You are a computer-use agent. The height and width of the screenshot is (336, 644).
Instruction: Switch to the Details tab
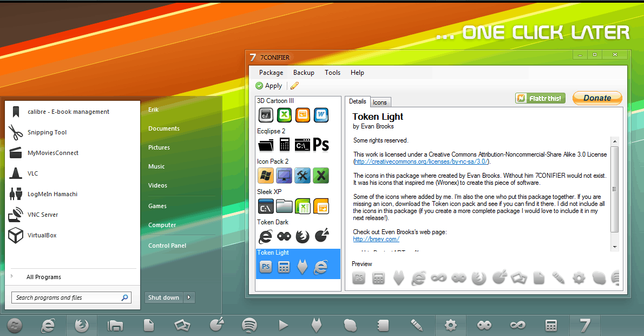click(357, 101)
